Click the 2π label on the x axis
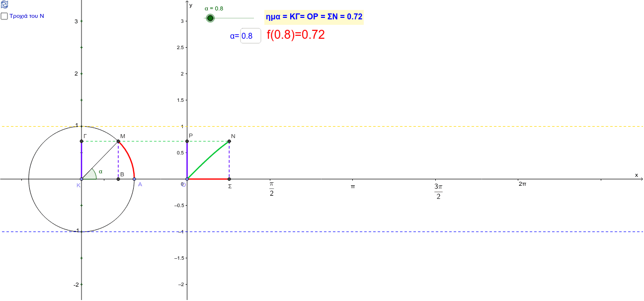The width and height of the screenshot is (644, 301). pos(522,184)
